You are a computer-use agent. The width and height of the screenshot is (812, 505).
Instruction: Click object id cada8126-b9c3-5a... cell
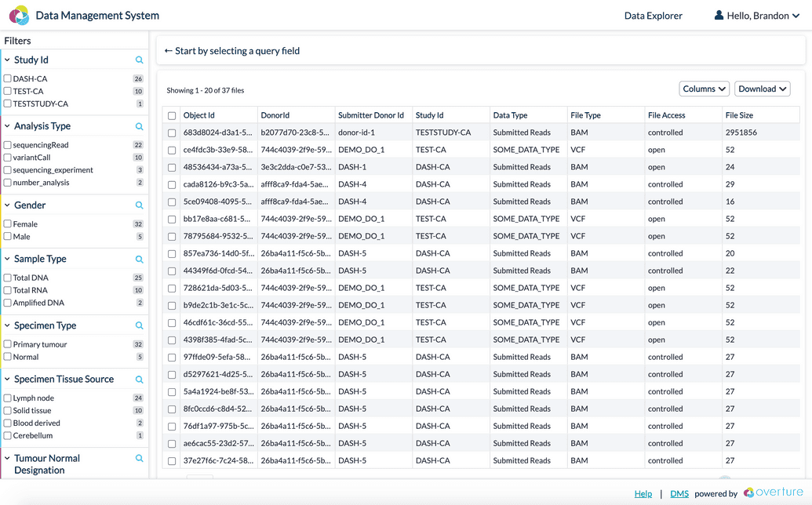(219, 184)
